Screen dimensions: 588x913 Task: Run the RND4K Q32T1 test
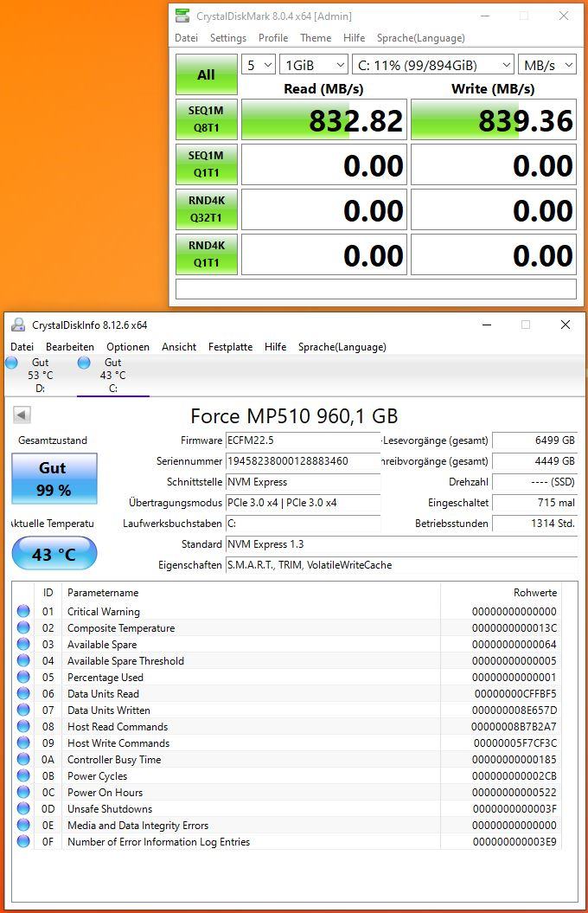pos(207,209)
